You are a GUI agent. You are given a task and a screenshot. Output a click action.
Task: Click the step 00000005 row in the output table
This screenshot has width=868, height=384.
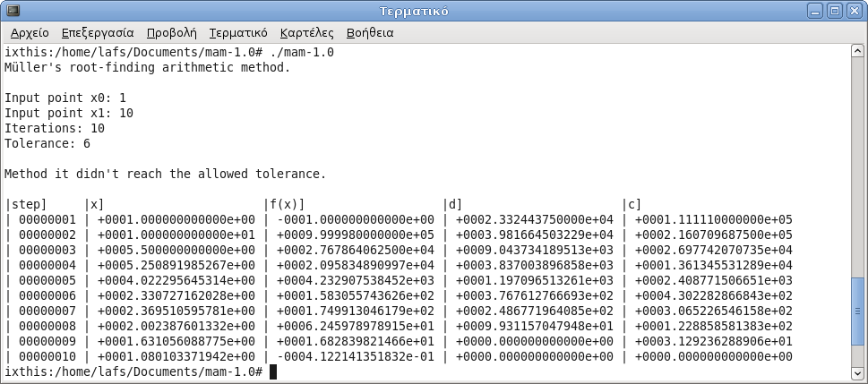(45, 279)
